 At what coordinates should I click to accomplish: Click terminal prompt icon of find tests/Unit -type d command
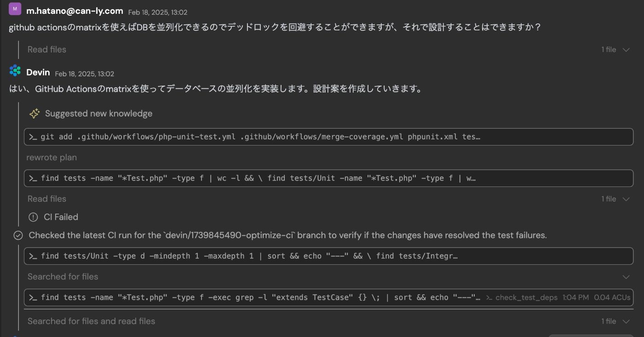pyautogui.click(x=33, y=256)
